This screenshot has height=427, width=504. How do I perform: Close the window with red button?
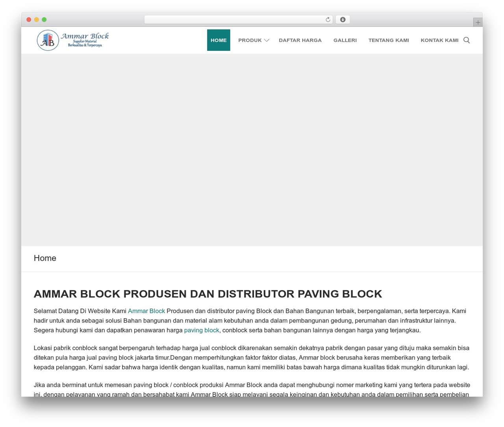pyautogui.click(x=29, y=20)
